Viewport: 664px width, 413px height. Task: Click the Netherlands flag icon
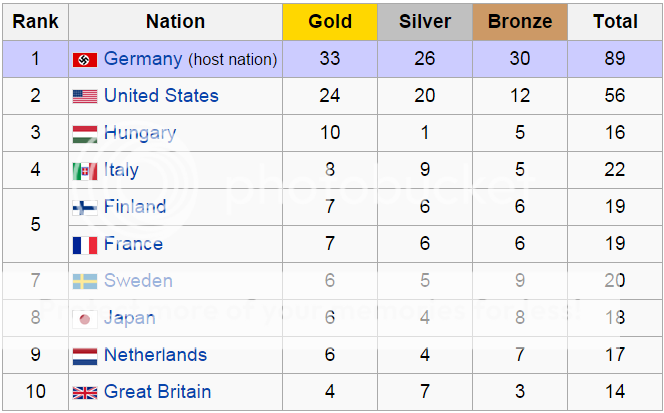(x=85, y=356)
